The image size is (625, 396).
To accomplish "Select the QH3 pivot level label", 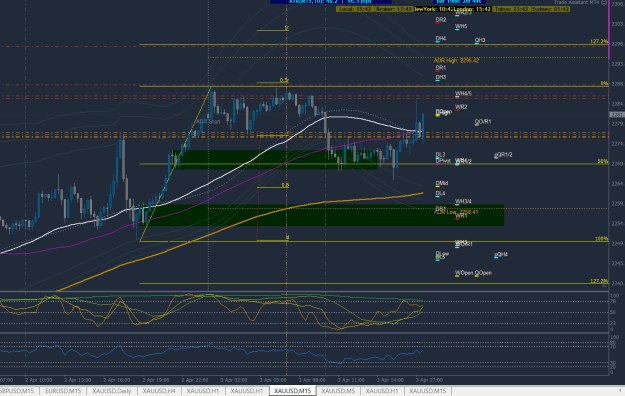I will click(x=480, y=40).
